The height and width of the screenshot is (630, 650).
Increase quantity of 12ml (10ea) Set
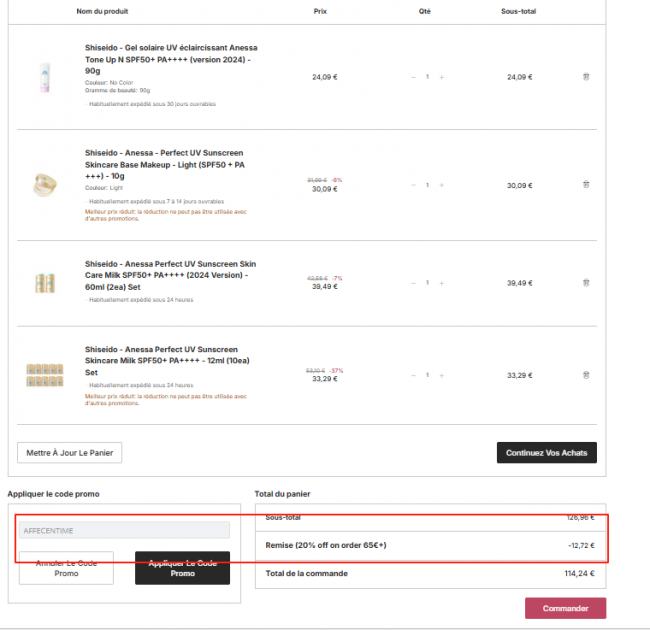tap(441, 375)
